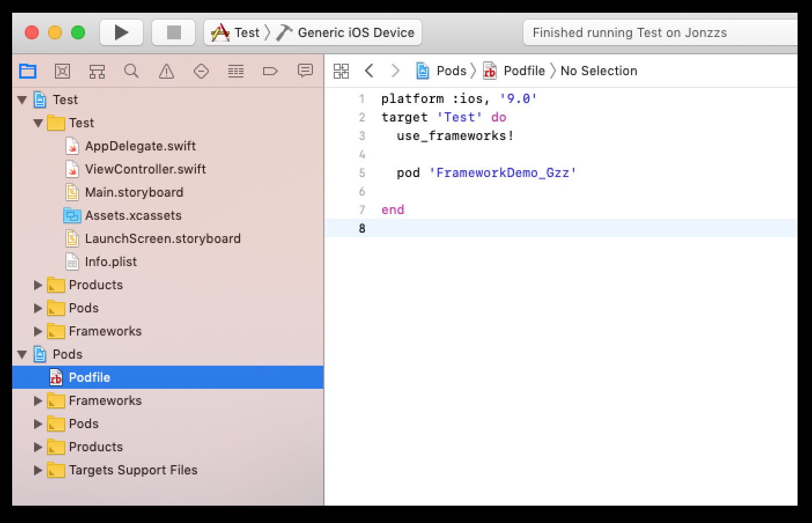Screen dimensions: 812x523
Task: Expand the Products folder under Test
Action: [x=38, y=285]
